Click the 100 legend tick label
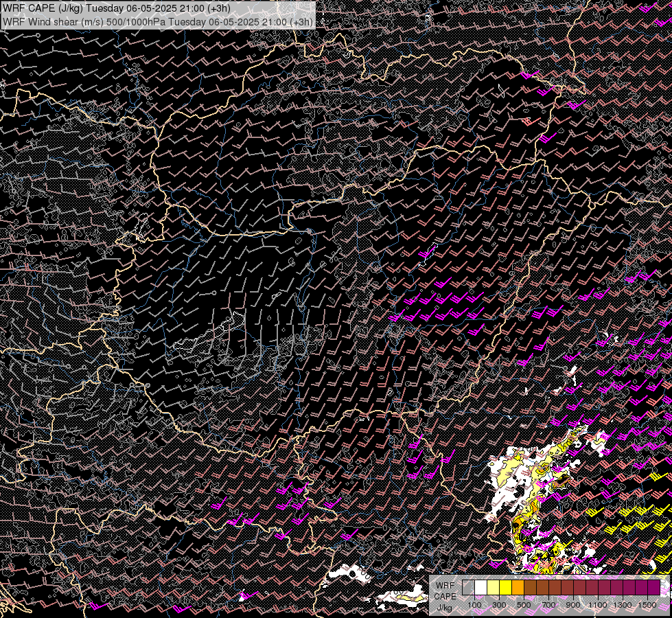The image size is (672, 618). (x=474, y=605)
